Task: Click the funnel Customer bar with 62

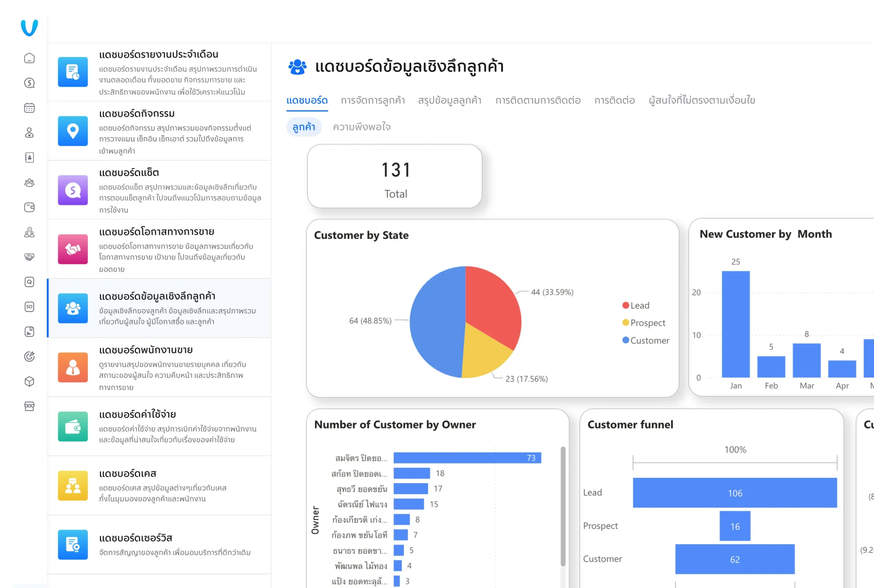Action: pos(735,559)
